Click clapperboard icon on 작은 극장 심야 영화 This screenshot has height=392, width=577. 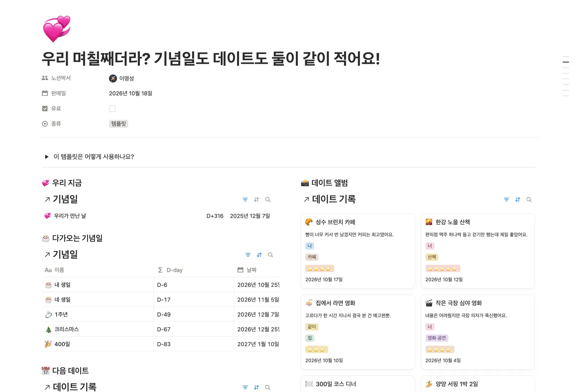[429, 303]
